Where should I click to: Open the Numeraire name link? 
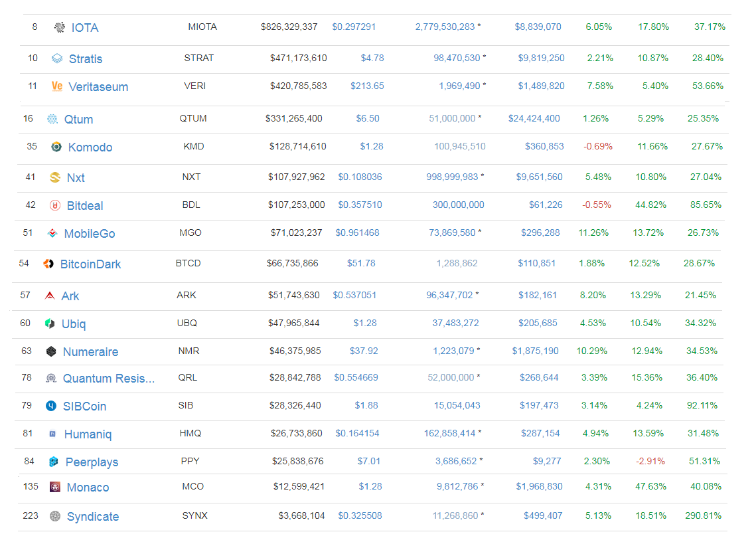(x=91, y=352)
